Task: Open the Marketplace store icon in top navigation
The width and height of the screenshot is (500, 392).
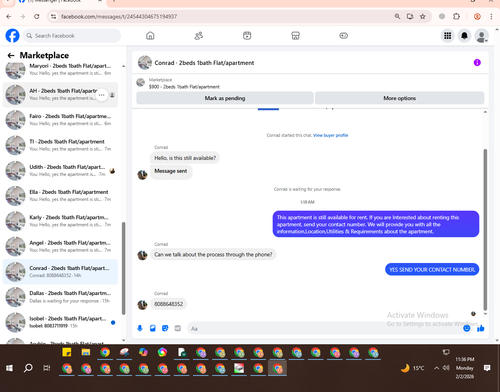Action: tap(295, 36)
